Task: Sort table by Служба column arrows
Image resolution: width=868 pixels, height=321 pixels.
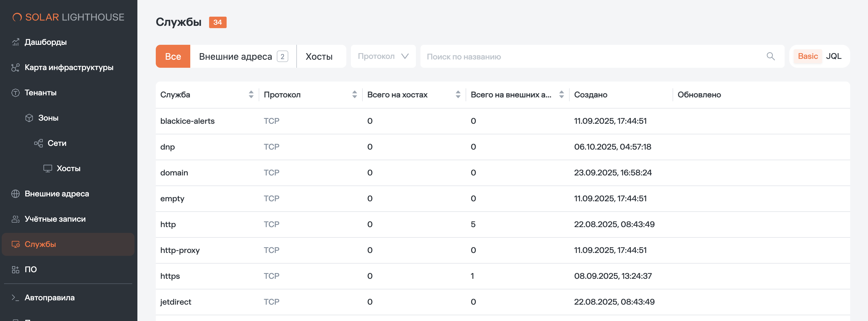Action: pos(251,94)
